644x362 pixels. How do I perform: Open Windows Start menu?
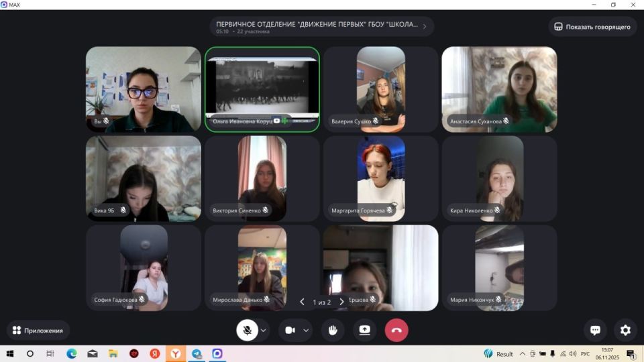pyautogui.click(x=10, y=353)
